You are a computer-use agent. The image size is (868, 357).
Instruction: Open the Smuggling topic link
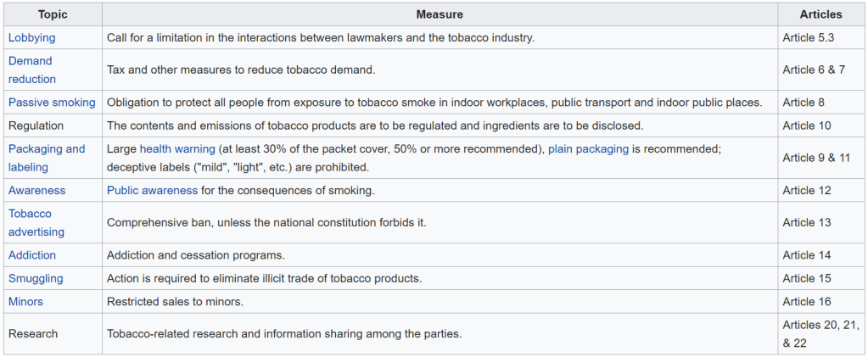[36, 278]
